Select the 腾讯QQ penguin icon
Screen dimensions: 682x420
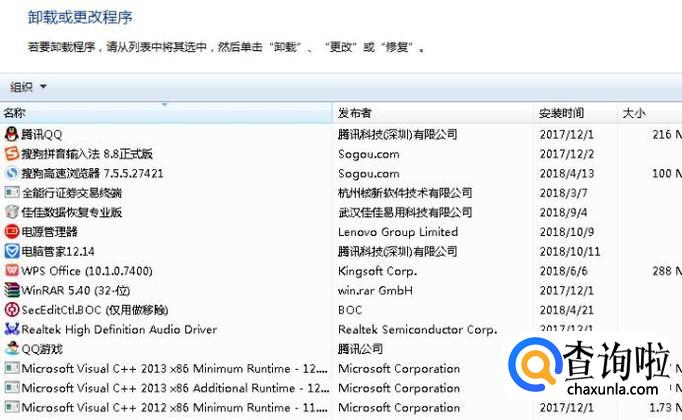12,134
